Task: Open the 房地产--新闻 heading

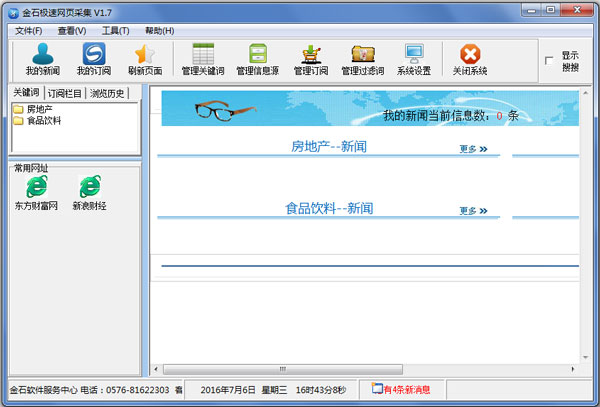Action: click(329, 147)
